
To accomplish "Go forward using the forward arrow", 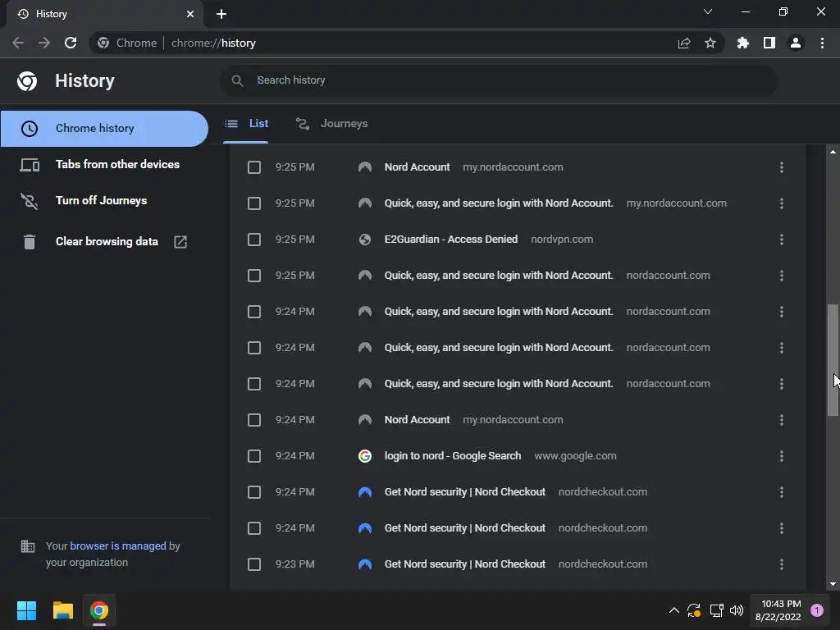I will (44, 43).
